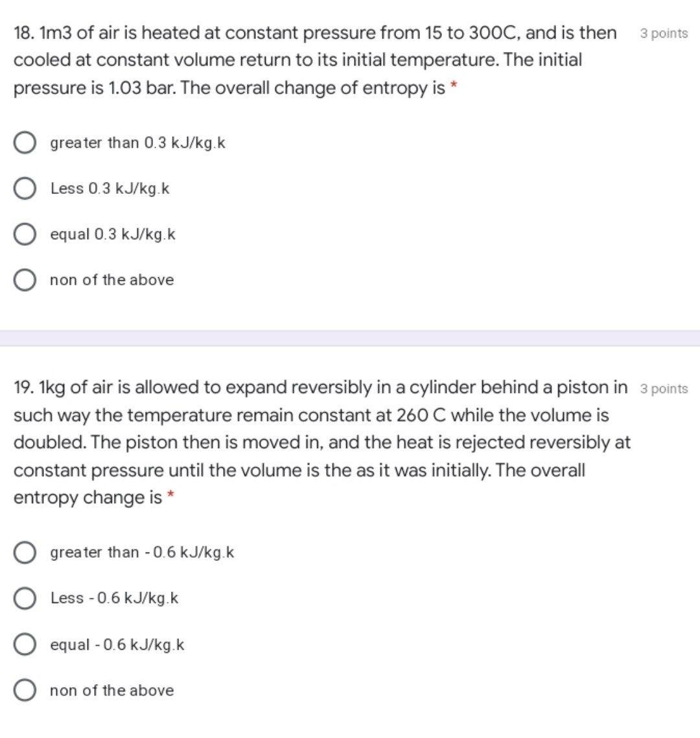This screenshot has width=700, height=738.
Task: Mark question 18's 'non of the above' radio
Action: click(x=25, y=280)
